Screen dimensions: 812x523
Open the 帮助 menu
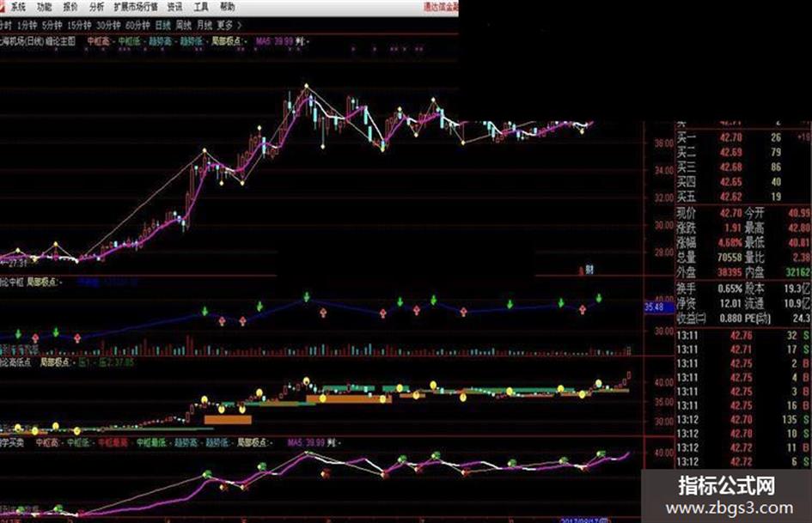[x=228, y=7]
